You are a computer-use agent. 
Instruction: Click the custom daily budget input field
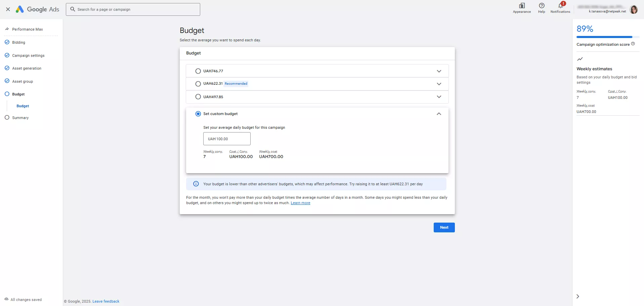tap(227, 139)
